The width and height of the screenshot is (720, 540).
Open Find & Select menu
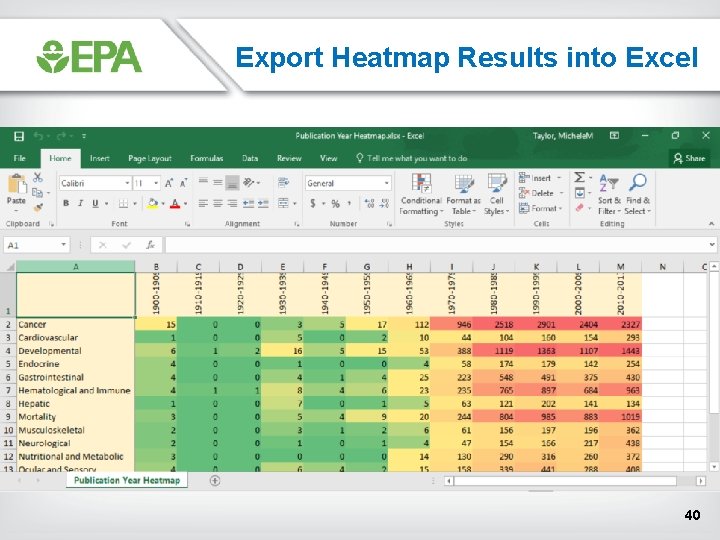[x=637, y=195]
